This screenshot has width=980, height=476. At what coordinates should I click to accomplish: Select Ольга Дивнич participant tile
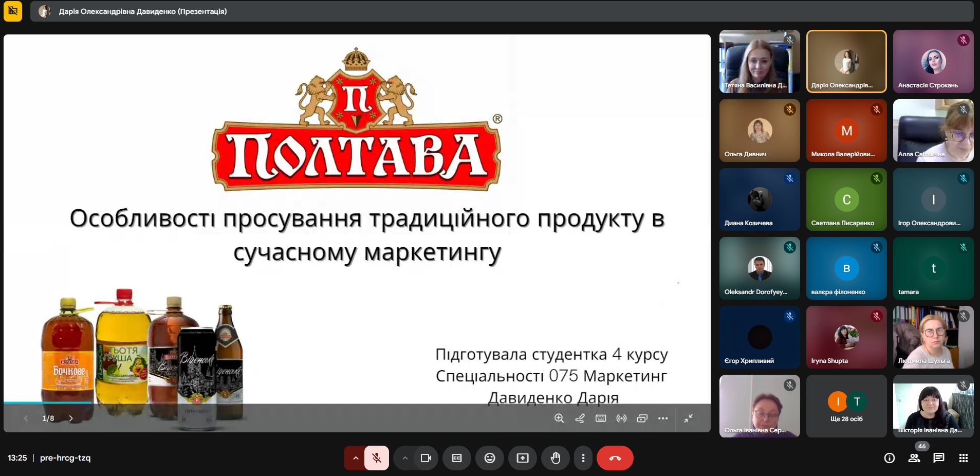point(760,131)
